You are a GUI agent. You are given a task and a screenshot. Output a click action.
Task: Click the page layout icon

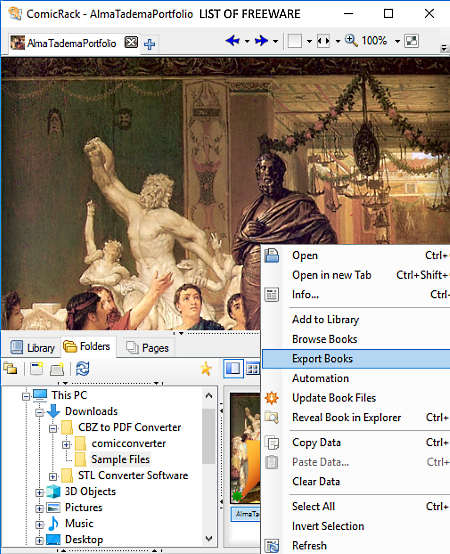click(295, 41)
